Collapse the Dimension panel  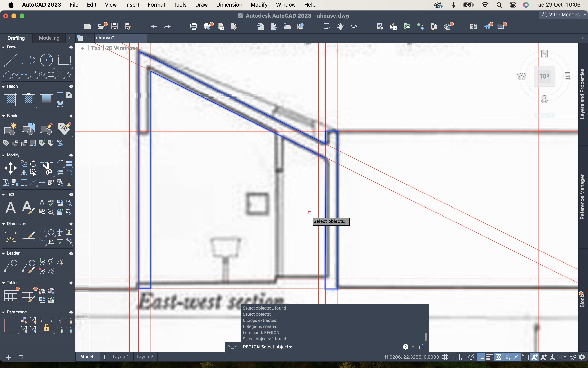(x=3, y=224)
